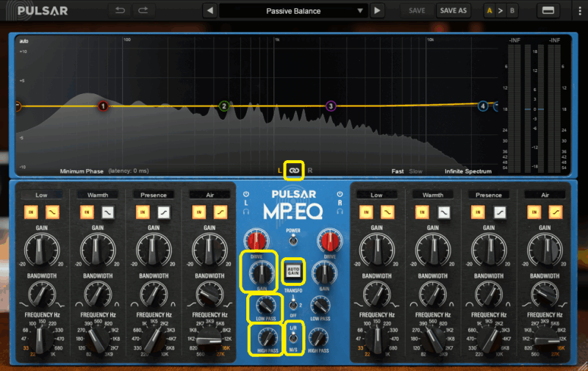Choose Slow analyzer speed

pyautogui.click(x=416, y=170)
